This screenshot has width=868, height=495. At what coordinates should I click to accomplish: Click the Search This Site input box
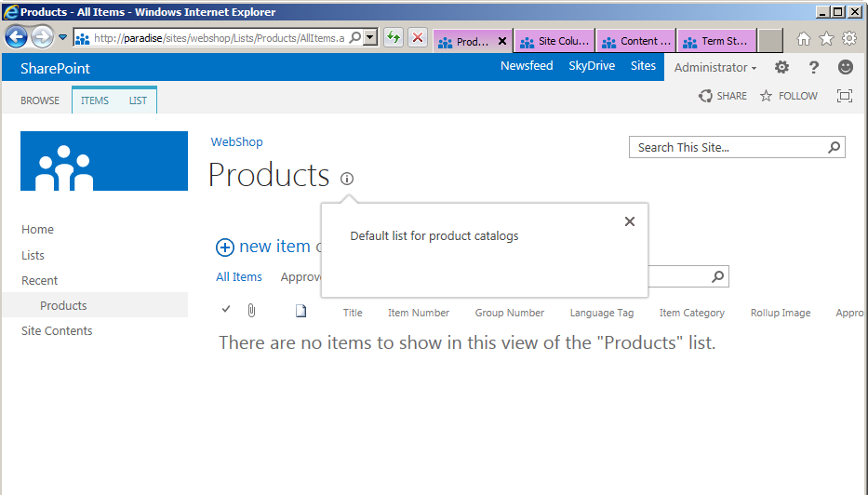pyautogui.click(x=728, y=147)
